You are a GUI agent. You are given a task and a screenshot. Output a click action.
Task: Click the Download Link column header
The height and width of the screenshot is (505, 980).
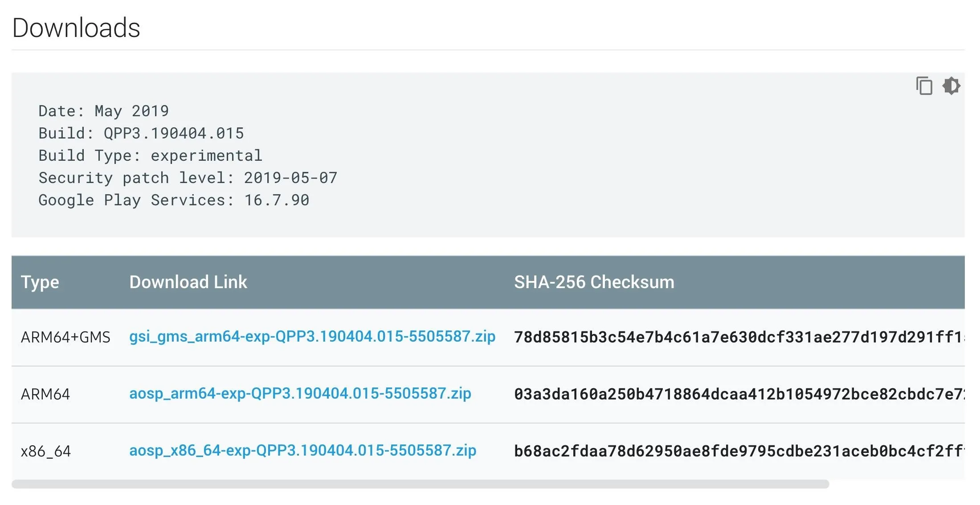pyautogui.click(x=188, y=282)
